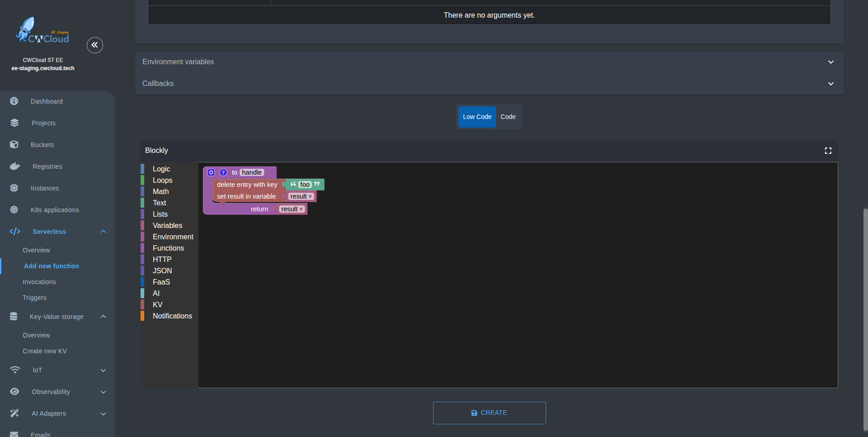Image resolution: width=868 pixels, height=437 pixels.
Task: Edit the foo text field in block
Action: (305, 185)
